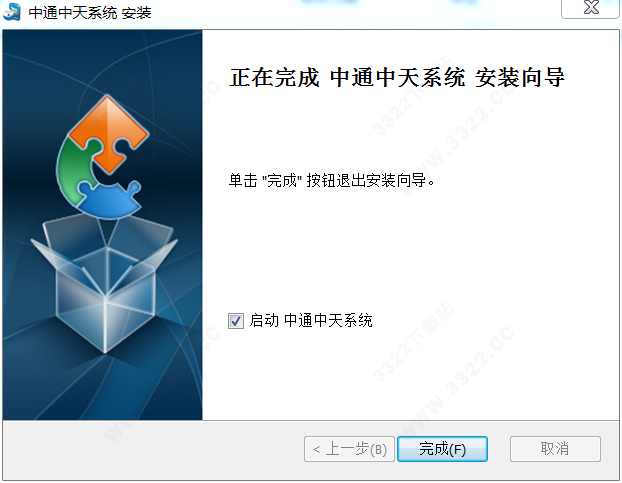Click the 单击 "完成" 按钮退出安装向导 instruction text
Viewport: 622px width, 483px height.
(x=332, y=180)
